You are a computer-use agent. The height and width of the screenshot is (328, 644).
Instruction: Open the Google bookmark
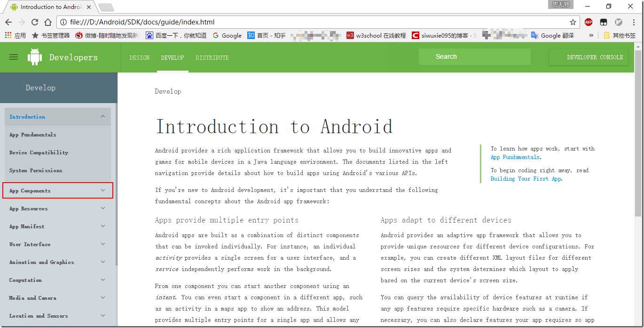(227, 35)
